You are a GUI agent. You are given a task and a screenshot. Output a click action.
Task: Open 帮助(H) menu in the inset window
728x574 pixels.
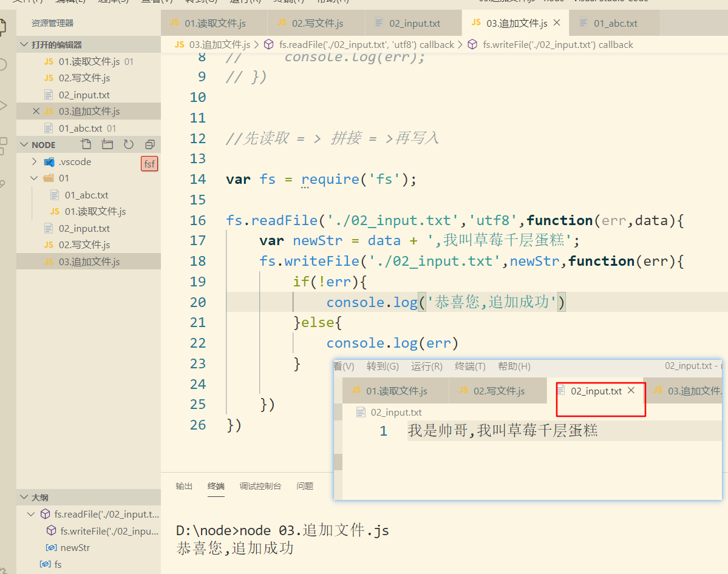(514, 366)
